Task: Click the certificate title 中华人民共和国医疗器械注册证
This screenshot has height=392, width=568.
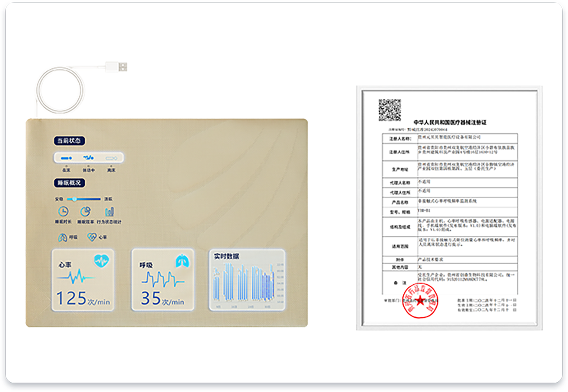Action: tap(450, 122)
